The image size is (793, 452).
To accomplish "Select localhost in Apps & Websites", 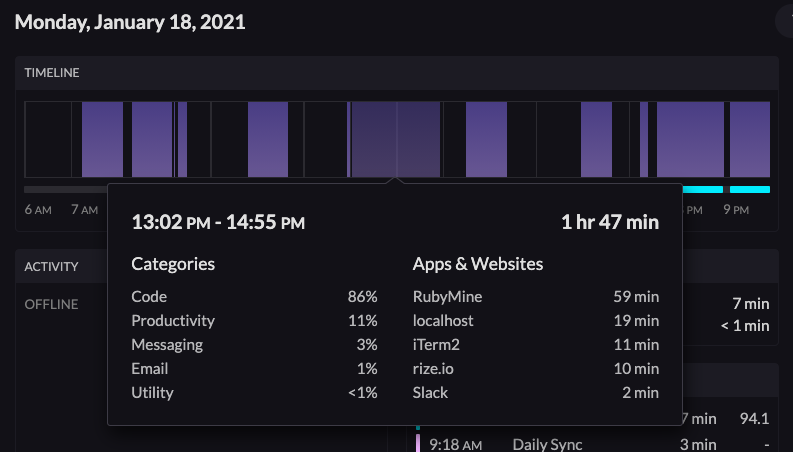I will coord(443,320).
